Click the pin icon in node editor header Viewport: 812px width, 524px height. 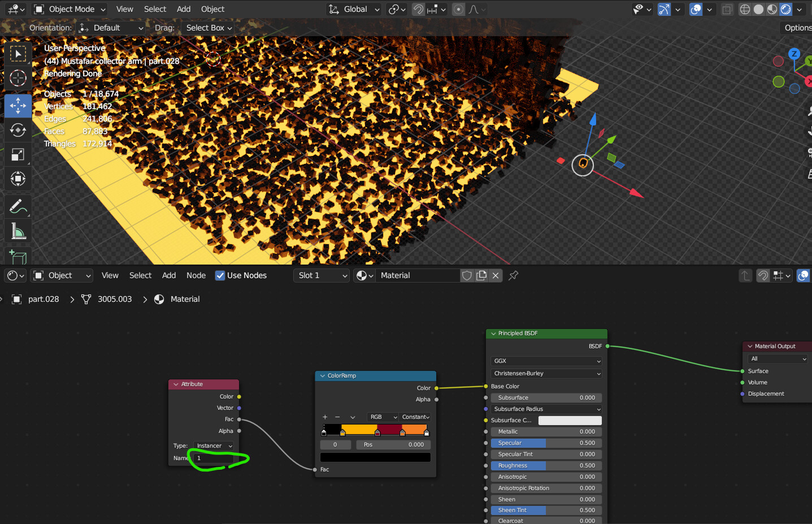coord(513,275)
